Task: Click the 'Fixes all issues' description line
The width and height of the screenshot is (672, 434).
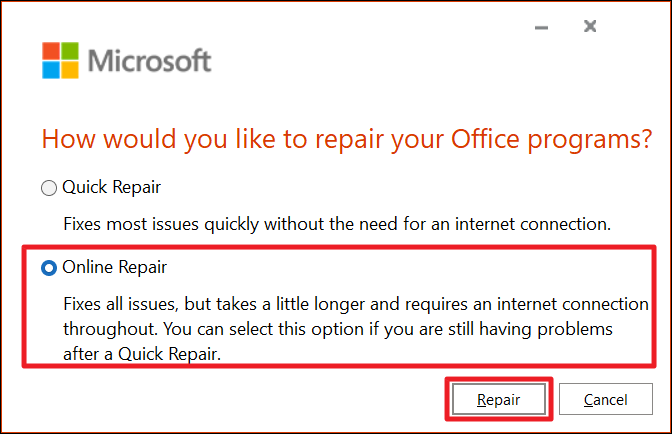Action: tap(355, 302)
